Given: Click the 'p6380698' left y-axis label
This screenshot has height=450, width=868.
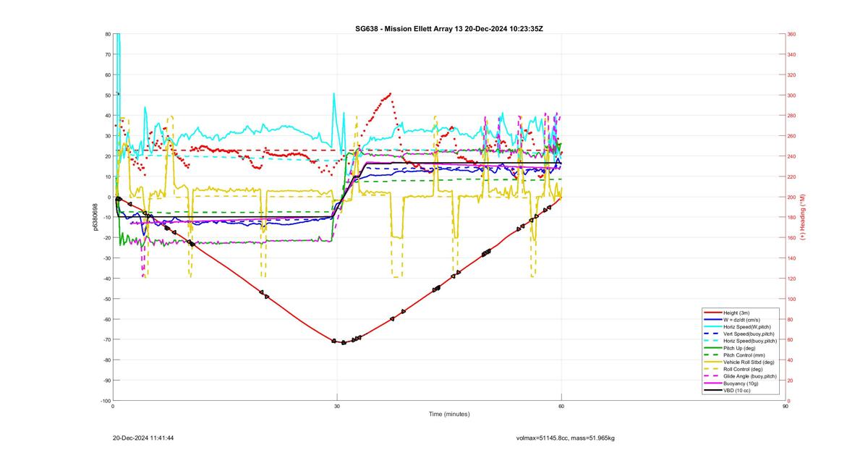Looking at the screenshot, I should click(95, 217).
